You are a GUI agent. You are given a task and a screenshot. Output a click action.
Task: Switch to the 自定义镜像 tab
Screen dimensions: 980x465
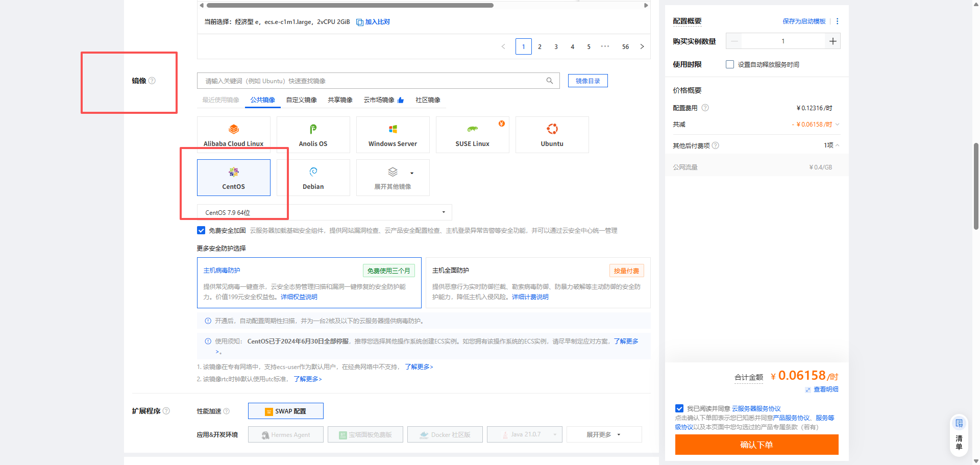302,100
